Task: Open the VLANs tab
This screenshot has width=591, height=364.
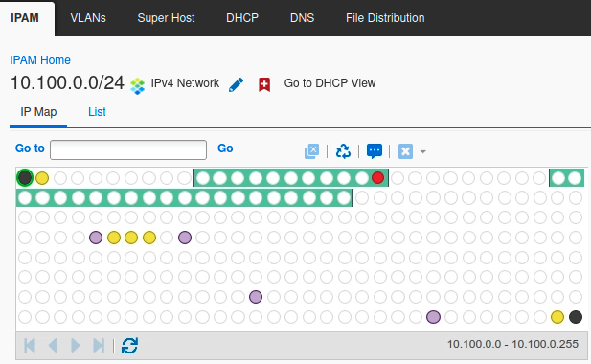Action: [88, 18]
